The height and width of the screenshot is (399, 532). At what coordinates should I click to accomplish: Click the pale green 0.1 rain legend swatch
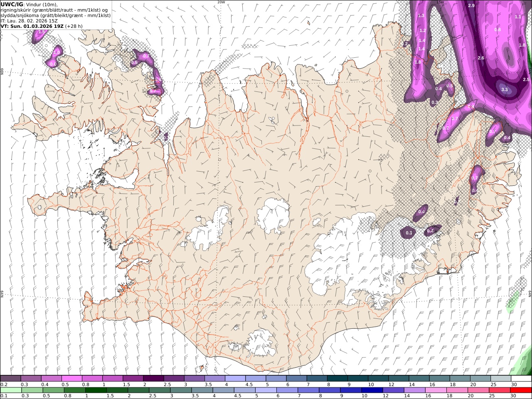[x=11, y=390]
